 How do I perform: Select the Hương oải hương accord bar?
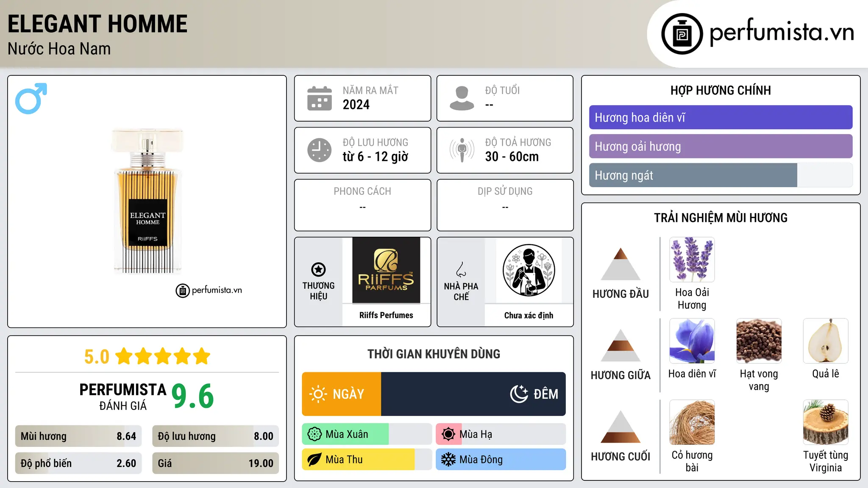tap(721, 146)
